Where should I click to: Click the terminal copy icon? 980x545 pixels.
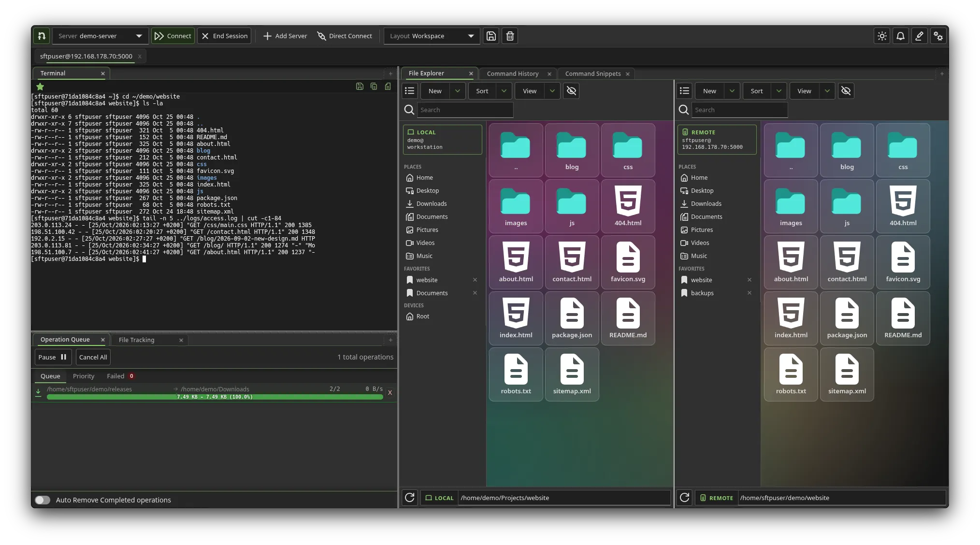point(374,86)
